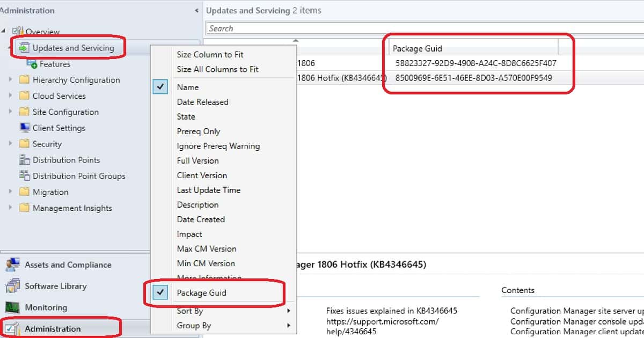Switch to the Assets and Compliance workspace
Screen dimensions: 644x338
coord(68,264)
